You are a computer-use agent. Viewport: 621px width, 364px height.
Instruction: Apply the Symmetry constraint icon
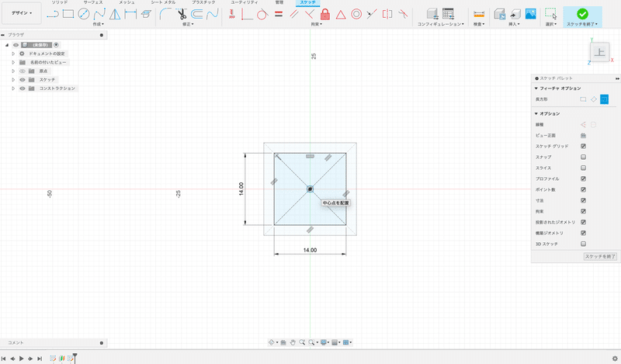pos(387,14)
